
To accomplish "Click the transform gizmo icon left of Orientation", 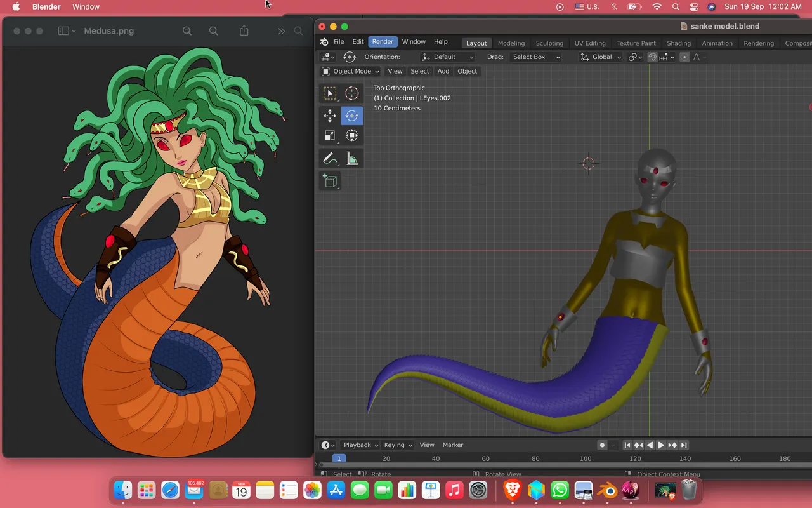I will 349,57.
